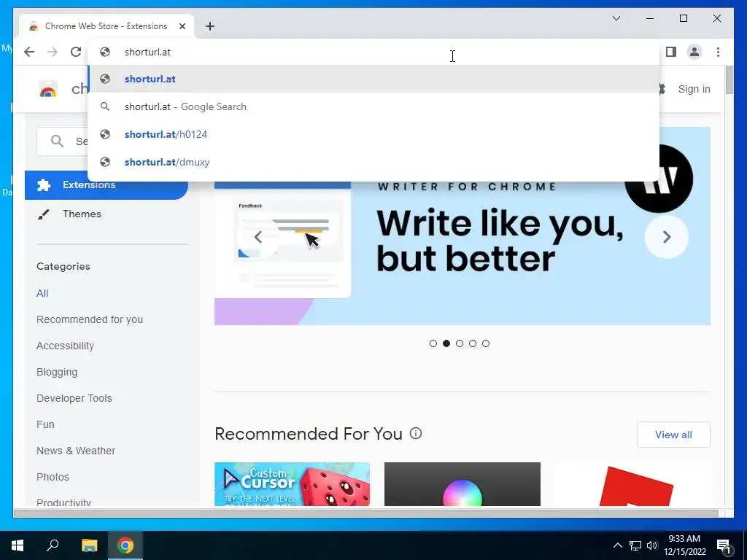The width and height of the screenshot is (747, 560).
Task: Select the shorturl.at/h0124 suggestion
Action: click(x=373, y=134)
